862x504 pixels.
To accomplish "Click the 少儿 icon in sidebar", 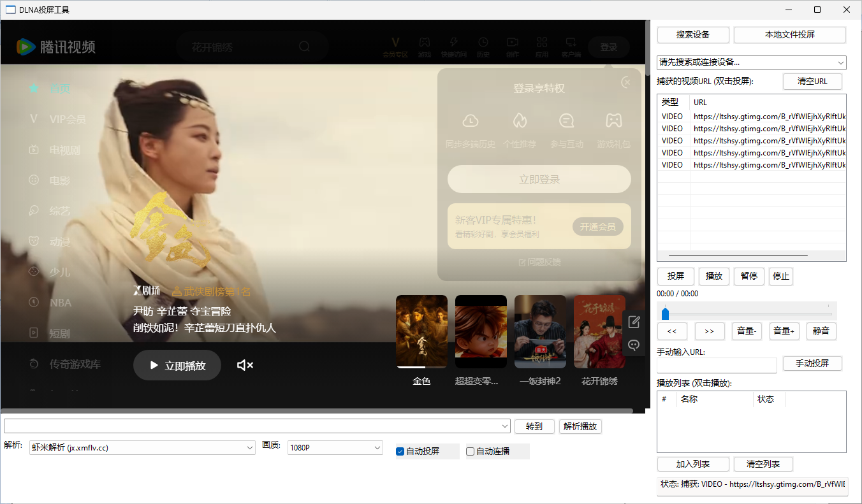I will click(34, 272).
